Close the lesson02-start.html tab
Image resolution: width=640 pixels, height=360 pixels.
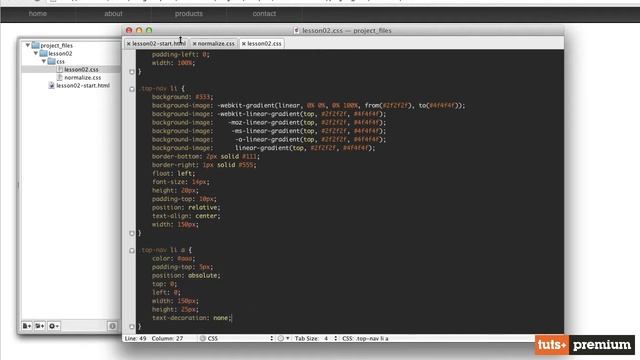pos(129,43)
